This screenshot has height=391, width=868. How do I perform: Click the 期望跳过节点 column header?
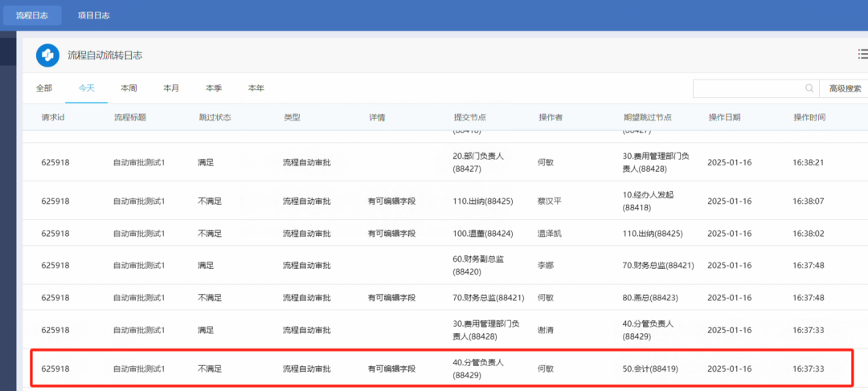click(x=648, y=117)
